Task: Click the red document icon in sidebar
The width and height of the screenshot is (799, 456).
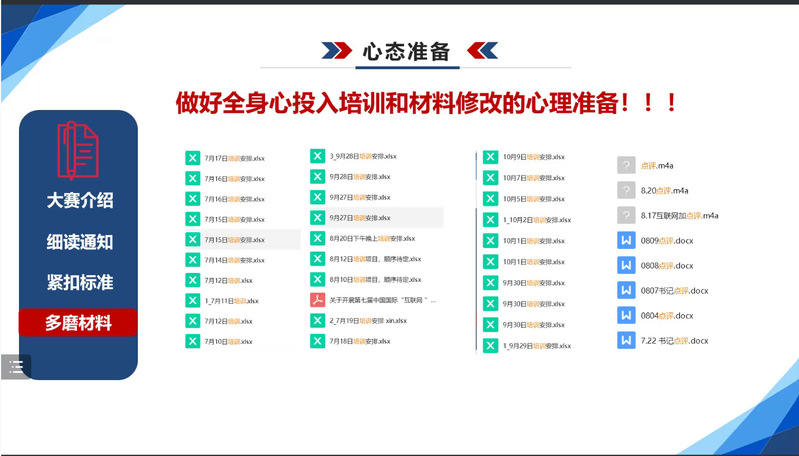Action: click(77, 148)
